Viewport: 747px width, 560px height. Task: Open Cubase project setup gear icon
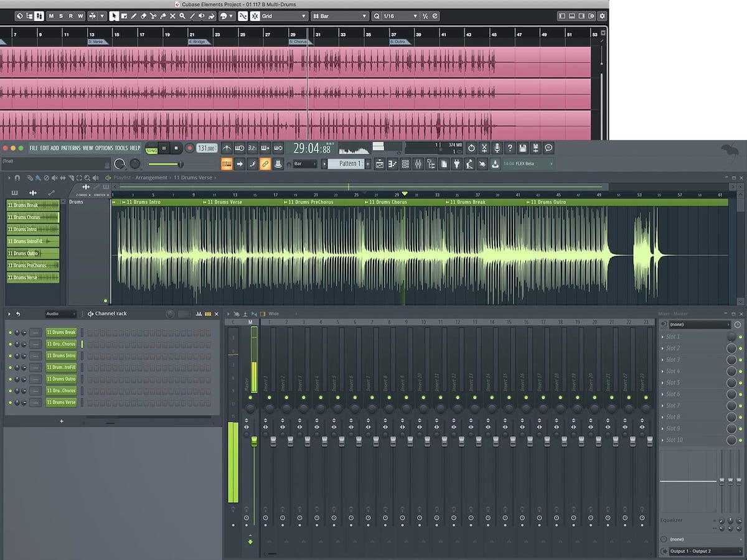(601, 16)
